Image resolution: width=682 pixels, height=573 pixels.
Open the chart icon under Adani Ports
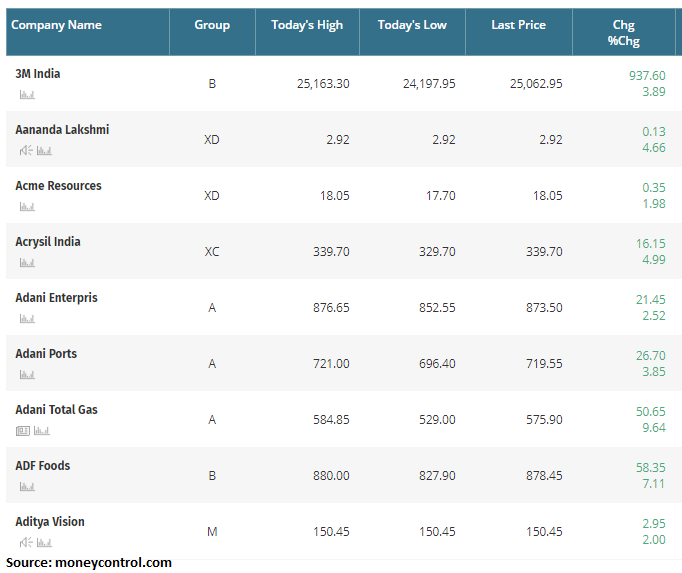pyautogui.click(x=26, y=375)
